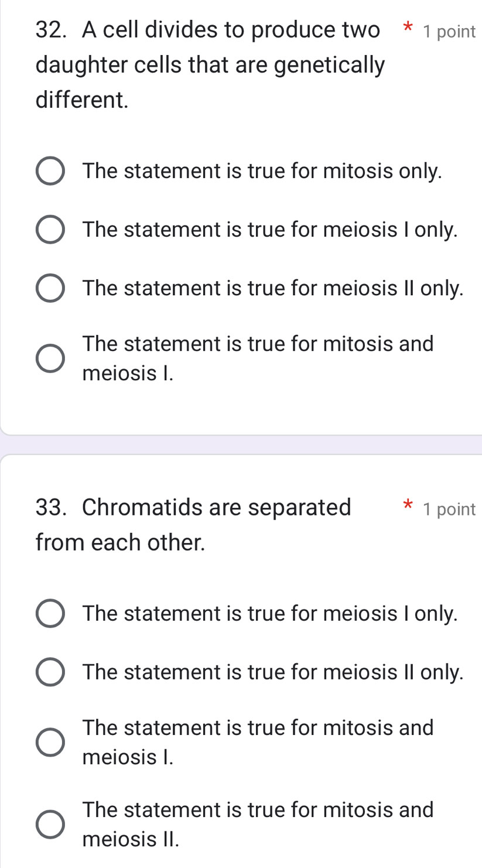Image resolution: width=482 pixels, height=868 pixels.
Task: Select "meiosis I only" answer for question 32
Action: tap(50, 229)
